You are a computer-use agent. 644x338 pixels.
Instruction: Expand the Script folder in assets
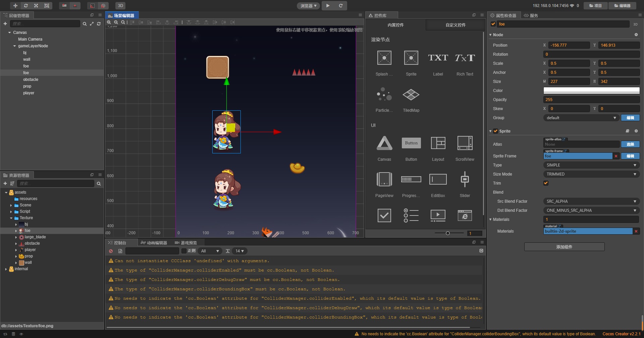11,212
